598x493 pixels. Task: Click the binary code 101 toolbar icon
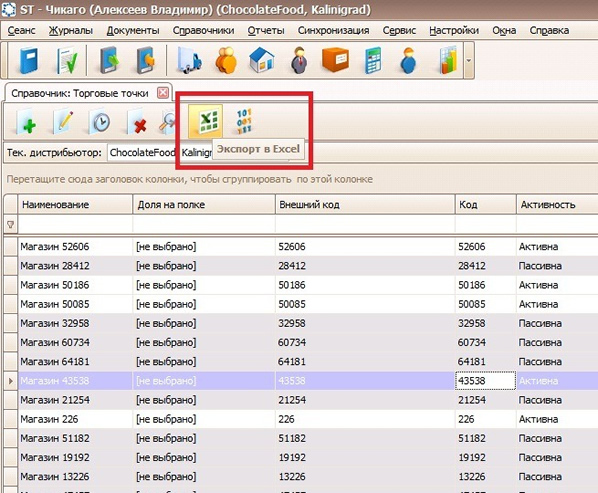[x=244, y=121]
